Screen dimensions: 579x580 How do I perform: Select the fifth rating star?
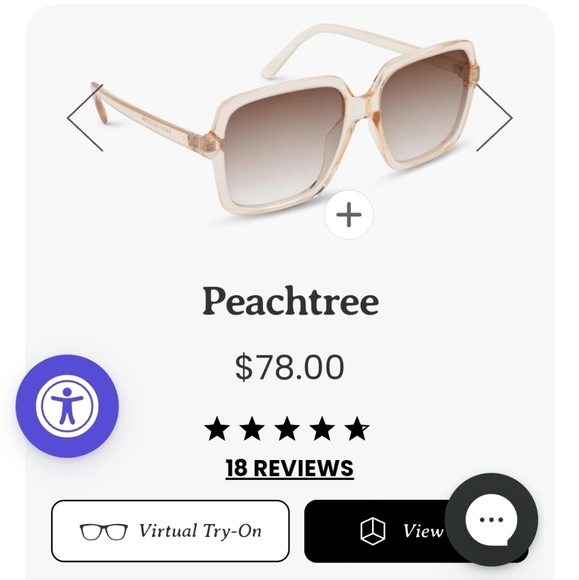coord(357,428)
